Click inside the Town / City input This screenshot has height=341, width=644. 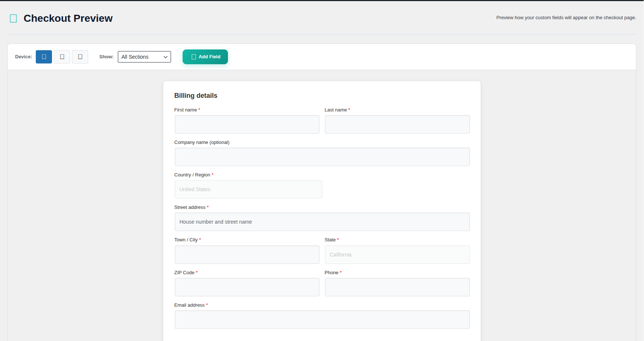tap(247, 255)
